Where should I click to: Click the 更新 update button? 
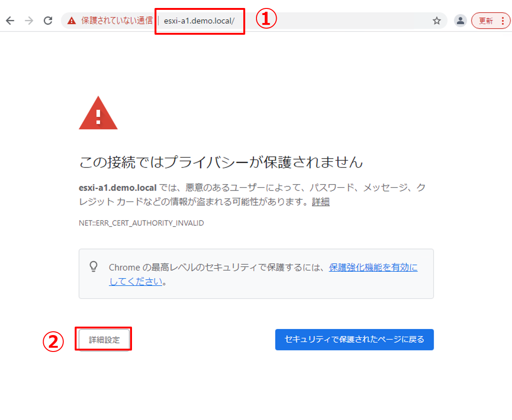(486, 21)
